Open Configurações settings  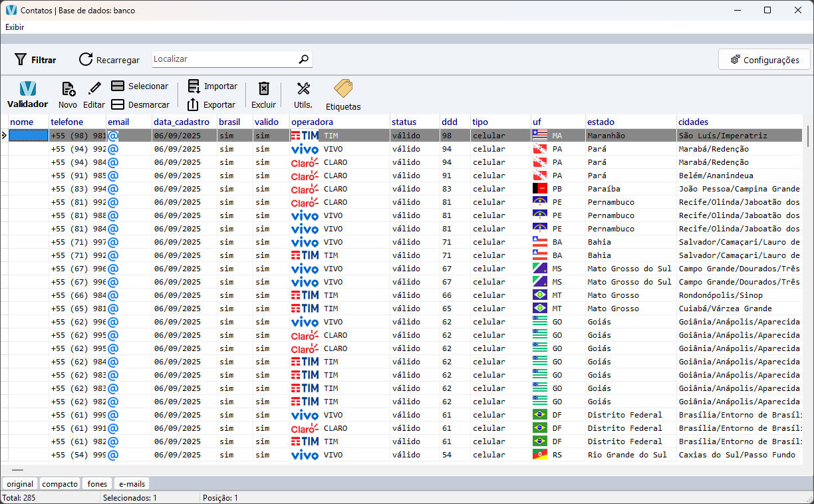click(764, 60)
